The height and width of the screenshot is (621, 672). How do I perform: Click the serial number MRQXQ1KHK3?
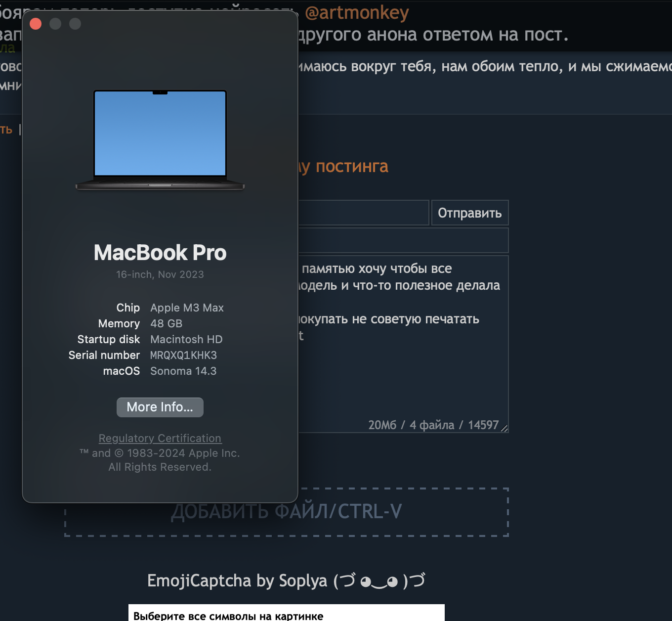pyautogui.click(x=183, y=355)
